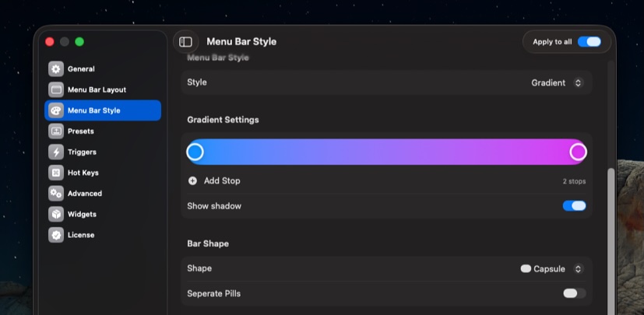Click the '2 stops' count text
Screen dimensions: 644x315
pos(574,181)
